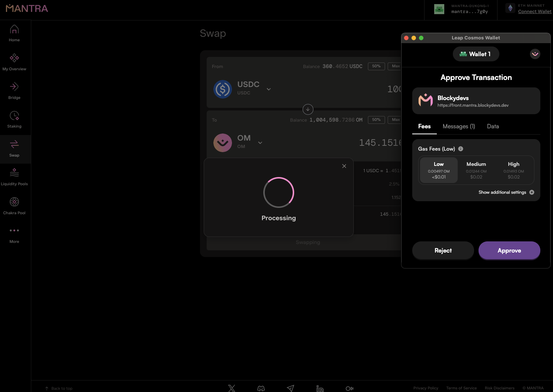Open the Staking section
The height and width of the screenshot is (392, 553).
14,116
